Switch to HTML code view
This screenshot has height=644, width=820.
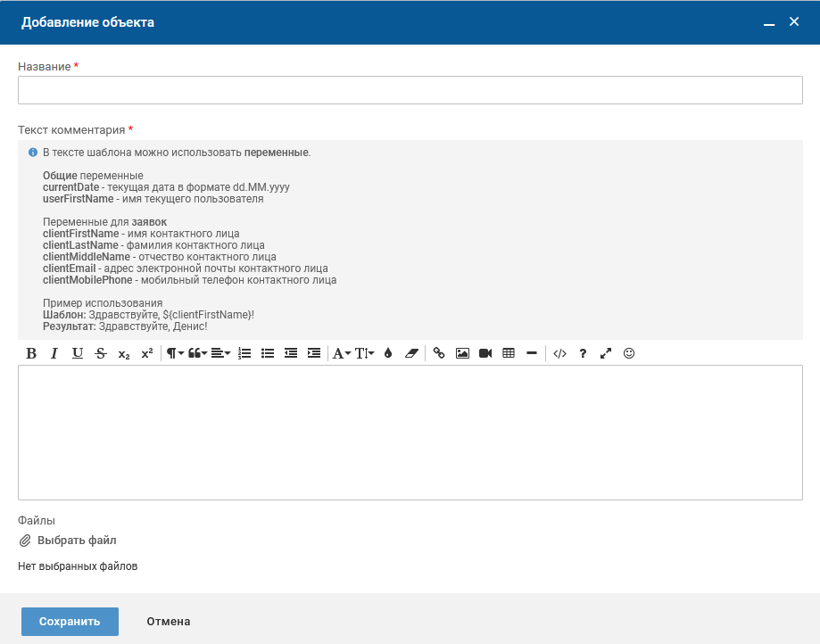coord(559,353)
